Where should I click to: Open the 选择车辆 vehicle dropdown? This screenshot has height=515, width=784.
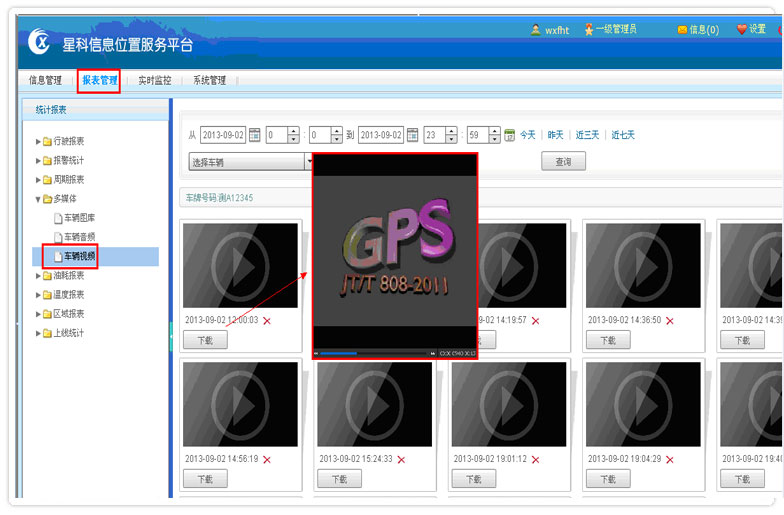309,161
